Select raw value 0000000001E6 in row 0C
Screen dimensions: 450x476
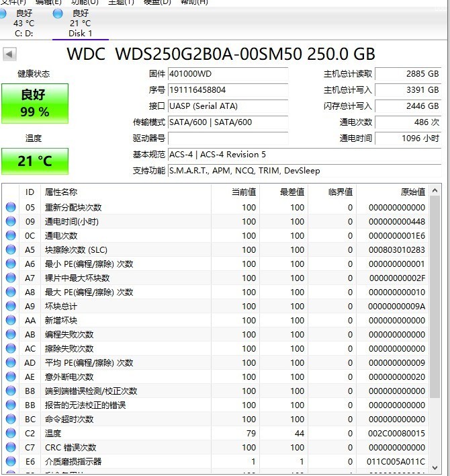[x=397, y=235]
